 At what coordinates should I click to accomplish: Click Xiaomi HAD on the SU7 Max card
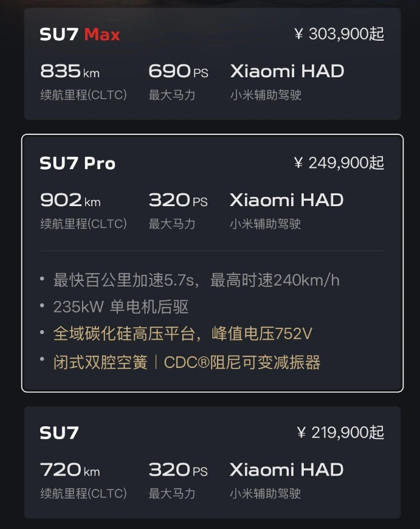pos(287,71)
